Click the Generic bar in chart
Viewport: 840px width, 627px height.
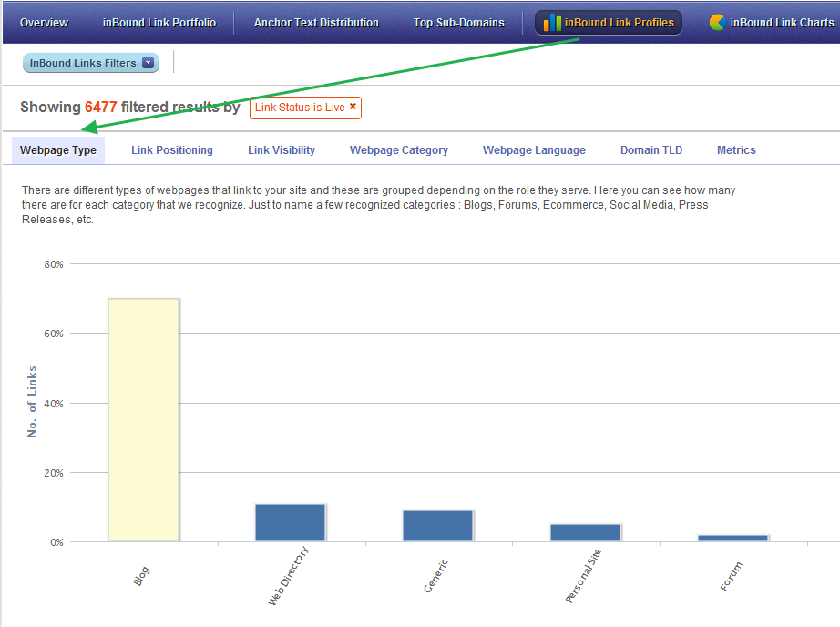pos(437,526)
